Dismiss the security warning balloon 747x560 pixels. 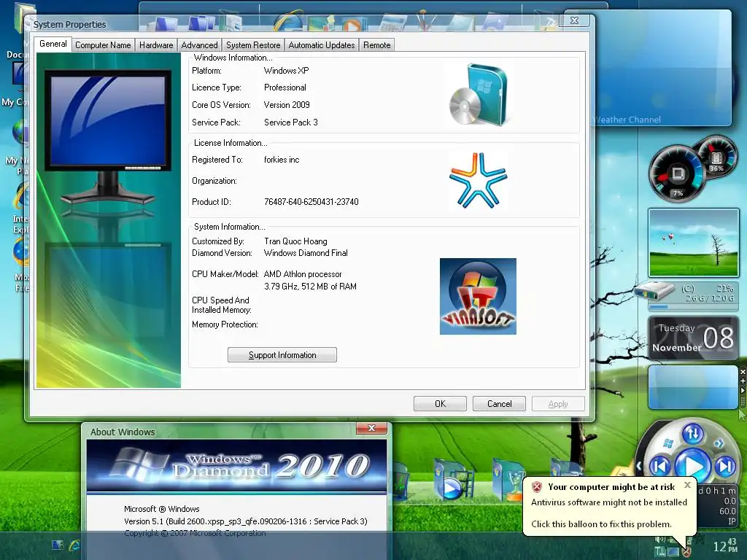[687, 485]
